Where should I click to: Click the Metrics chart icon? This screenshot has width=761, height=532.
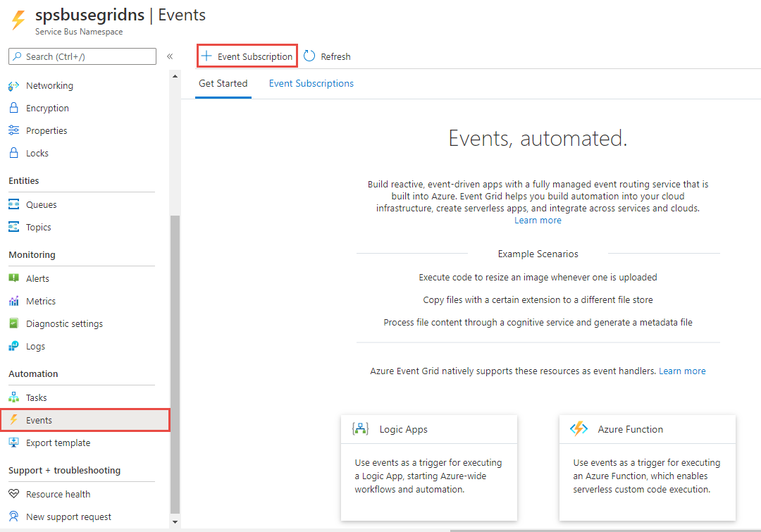click(13, 302)
